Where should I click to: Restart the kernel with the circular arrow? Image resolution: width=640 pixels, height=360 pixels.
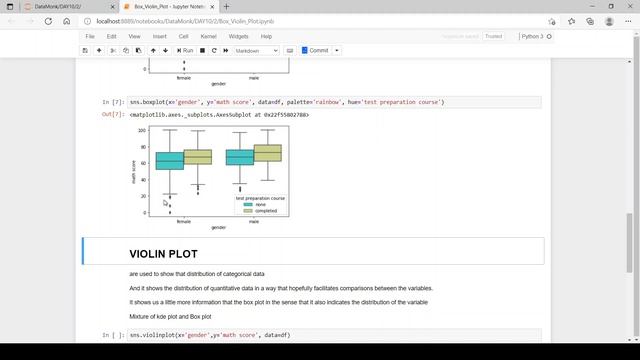click(214, 51)
